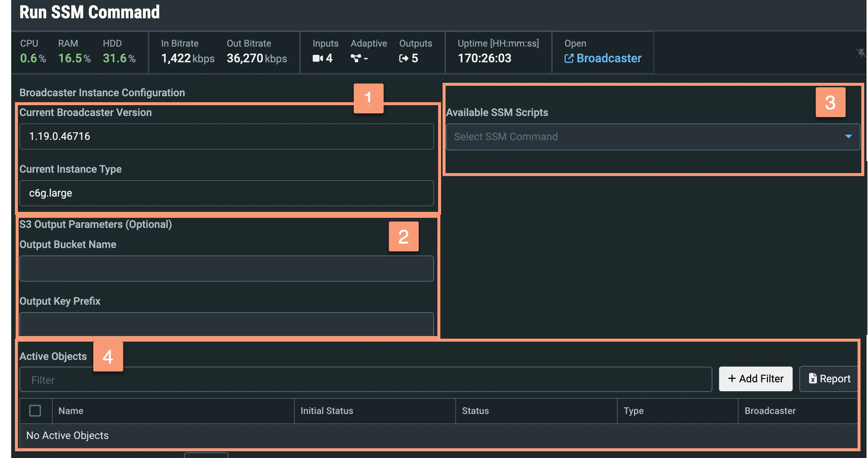Click the Current Instance Type field
The width and height of the screenshot is (868, 458).
point(227,193)
